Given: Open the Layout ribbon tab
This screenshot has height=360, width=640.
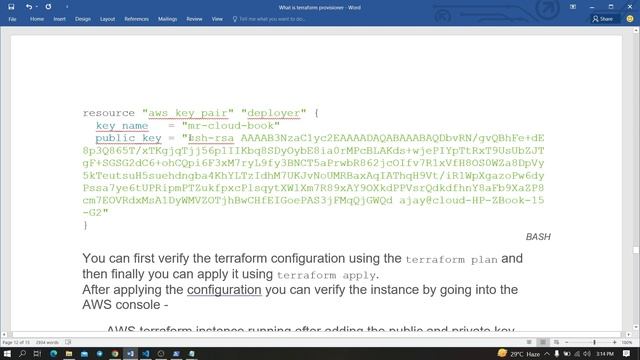Looking at the screenshot, I should [x=107, y=19].
